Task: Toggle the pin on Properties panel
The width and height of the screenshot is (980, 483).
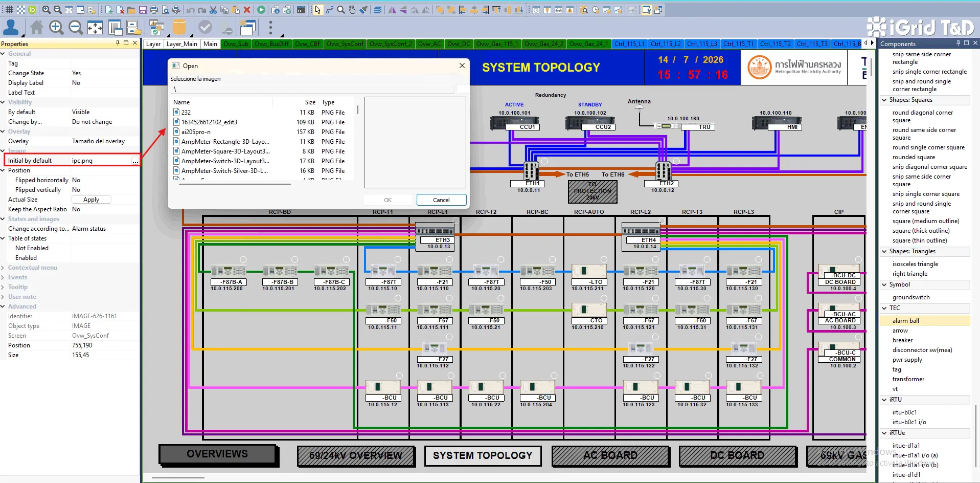Action: pos(118,43)
